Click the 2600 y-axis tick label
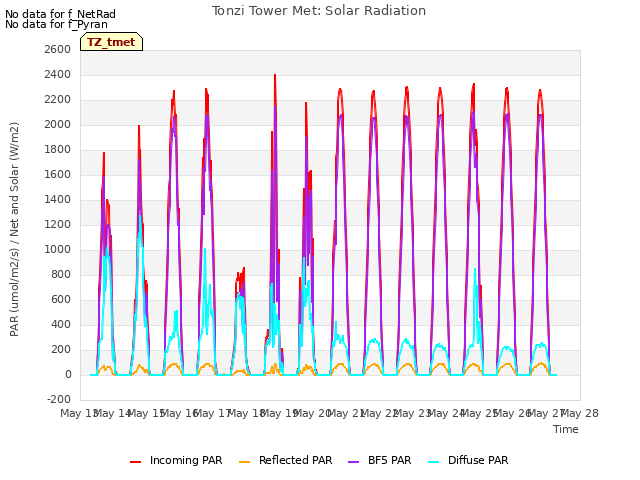The image size is (640, 480). pyautogui.click(x=58, y=49)
